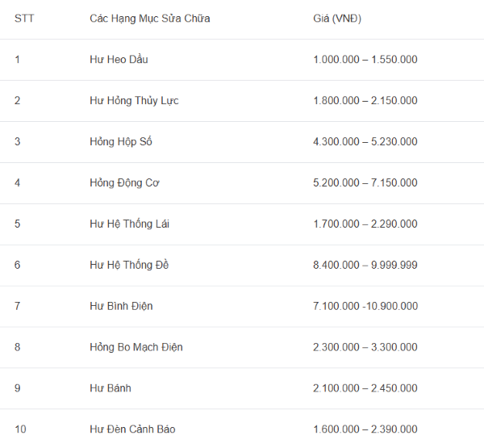Click price 1.700.000 – 2.290.000
484x448 pixels.
365,224
